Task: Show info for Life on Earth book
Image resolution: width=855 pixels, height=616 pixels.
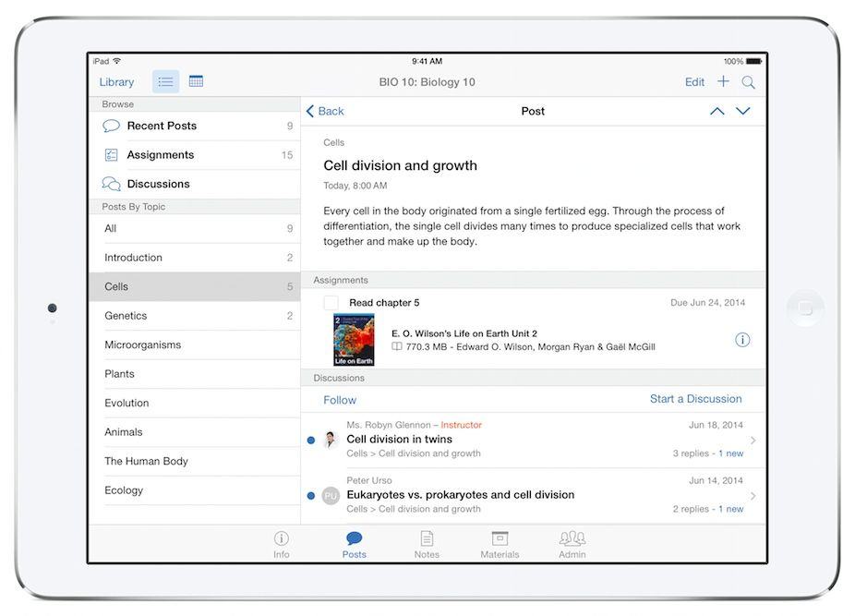Action: (x=742, y=340)
